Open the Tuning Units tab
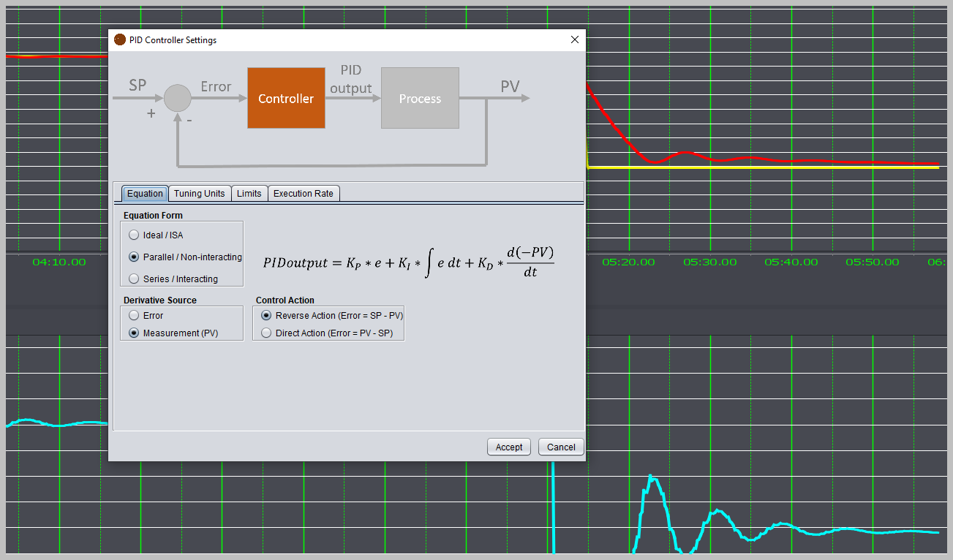Viewport: 953px width, 560px height. pyautogui.click(x=200, y=194)
